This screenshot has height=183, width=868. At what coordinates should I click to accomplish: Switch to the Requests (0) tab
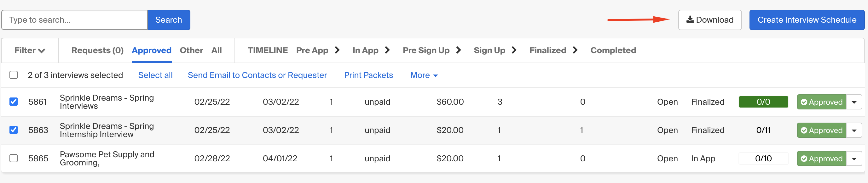(x=97, y=50)
